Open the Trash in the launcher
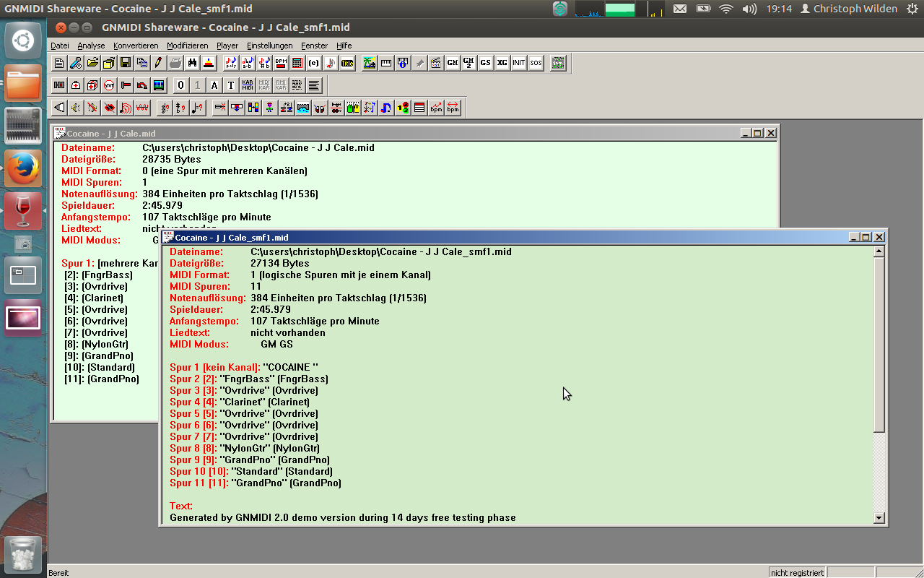This screenshot has height=578, width=924. click(23, 554)
